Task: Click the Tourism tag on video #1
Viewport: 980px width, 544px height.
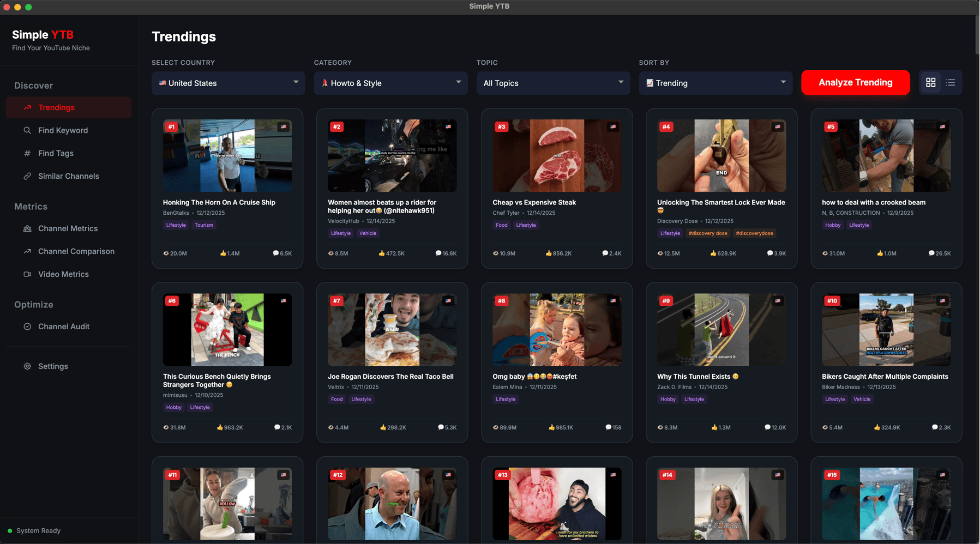Action: [x=204, y=225]
